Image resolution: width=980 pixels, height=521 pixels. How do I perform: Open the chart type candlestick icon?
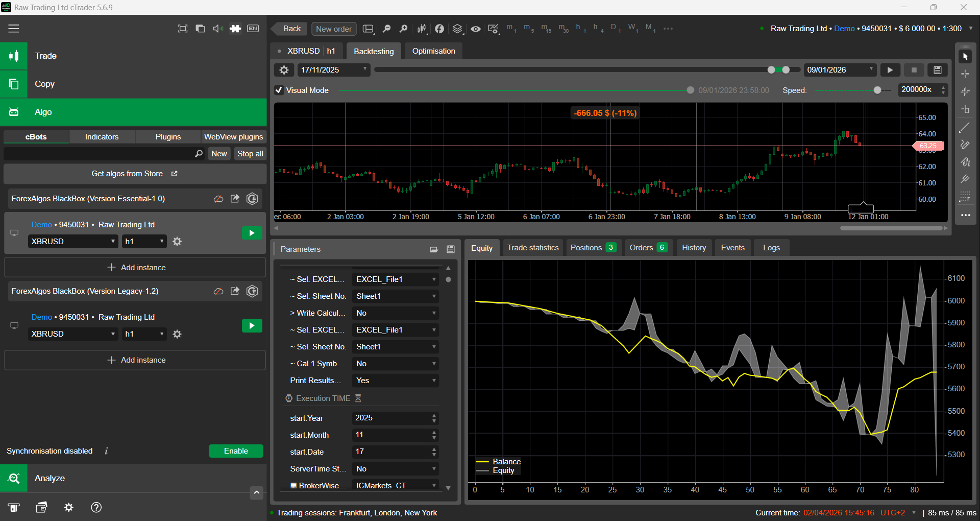click(422, 29)
